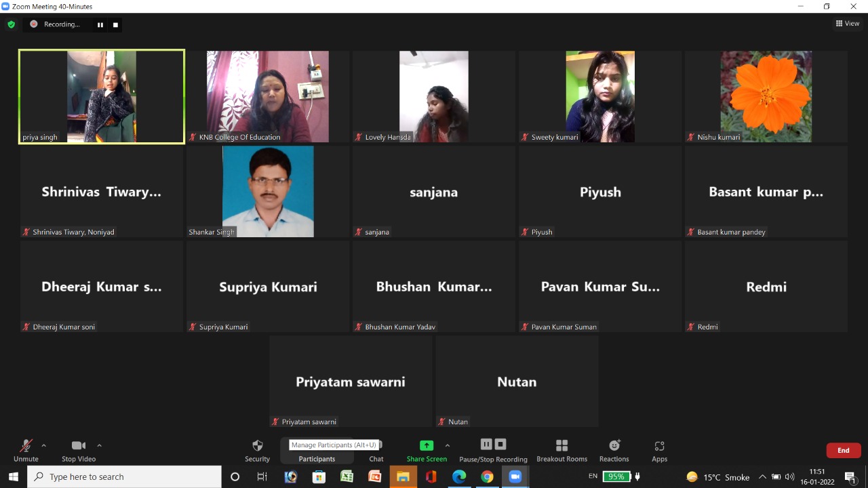Select Sweety kumari's video tile

tap(600, 96)
